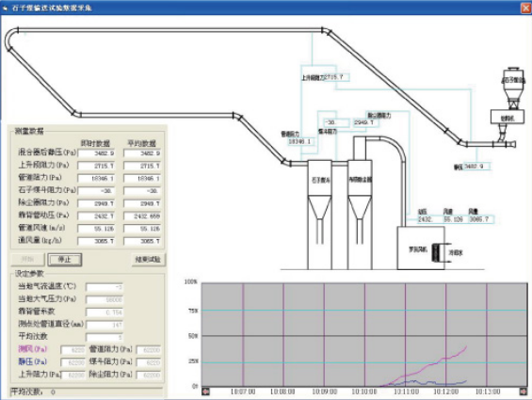This screenshot has width=532, height=400.
Task: Click the 平均次数 average-count input field
Action: (105, 338)
